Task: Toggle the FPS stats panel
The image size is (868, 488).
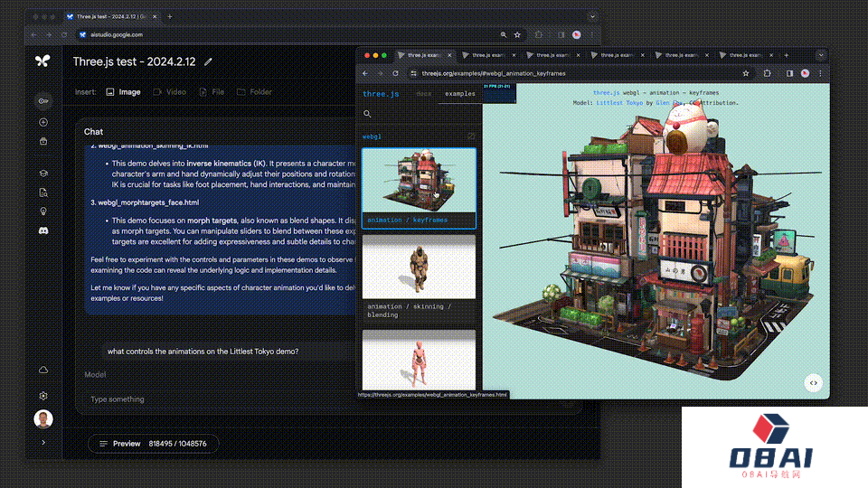Action: coord(499,93)
